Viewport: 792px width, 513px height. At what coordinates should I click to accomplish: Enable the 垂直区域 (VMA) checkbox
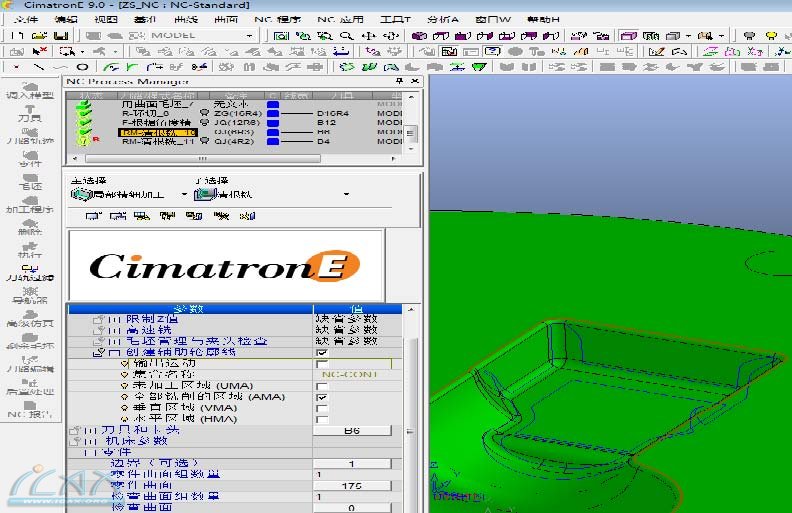click(322, 408)
